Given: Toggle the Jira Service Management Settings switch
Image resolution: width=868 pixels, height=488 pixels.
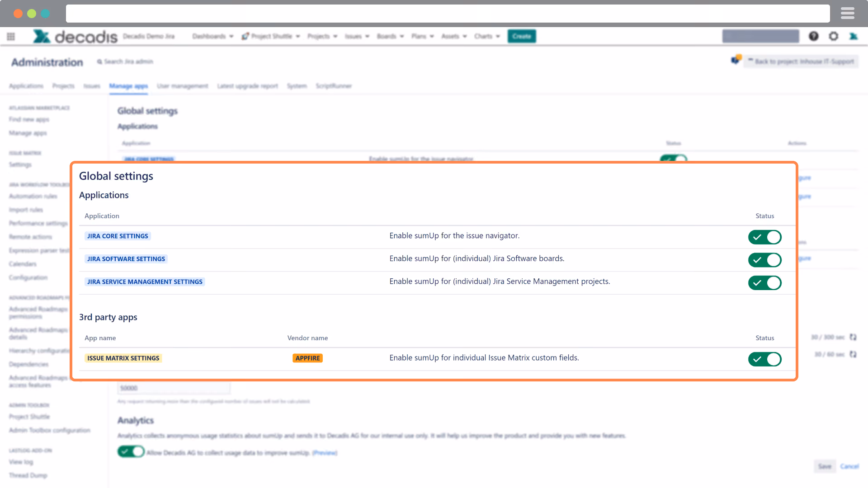Looking at the screenshot, I should (x=764, y=283).
